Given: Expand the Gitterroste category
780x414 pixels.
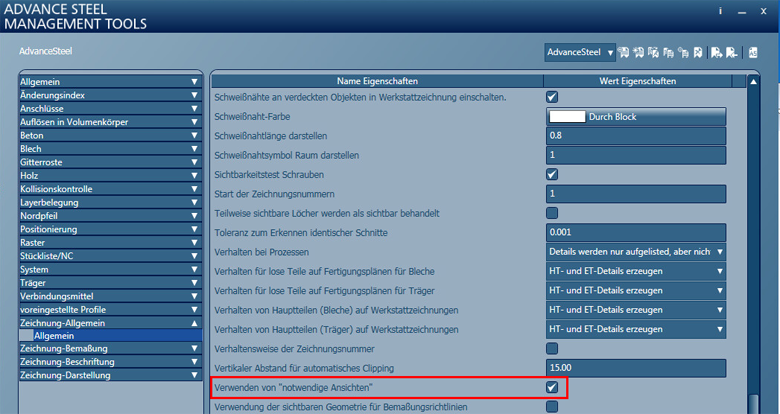Looking at the screenshot, I should click(x=110, y=162).
